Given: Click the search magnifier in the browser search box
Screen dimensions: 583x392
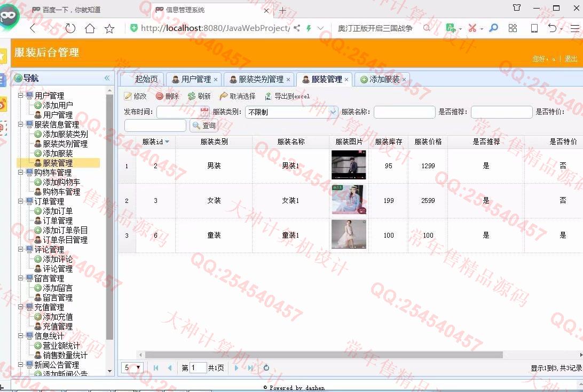Looking at the screenshot, I should pos(427,28).
